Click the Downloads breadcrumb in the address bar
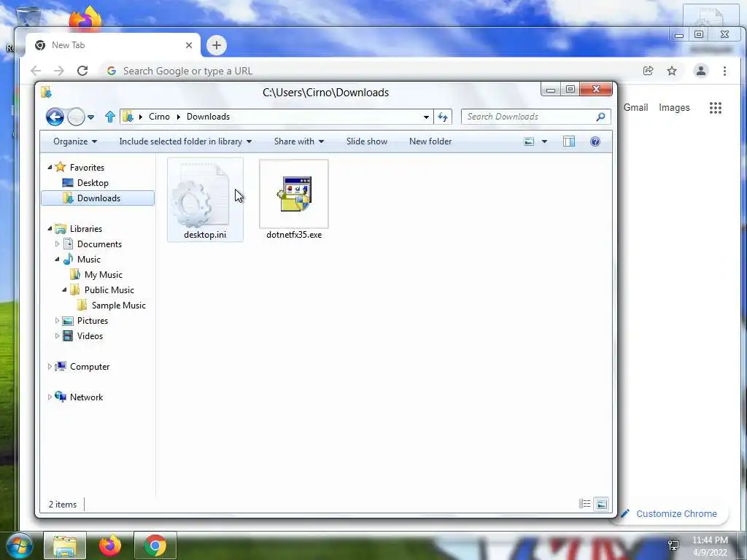Screen dimensions: 747x560 pos(208,117)
